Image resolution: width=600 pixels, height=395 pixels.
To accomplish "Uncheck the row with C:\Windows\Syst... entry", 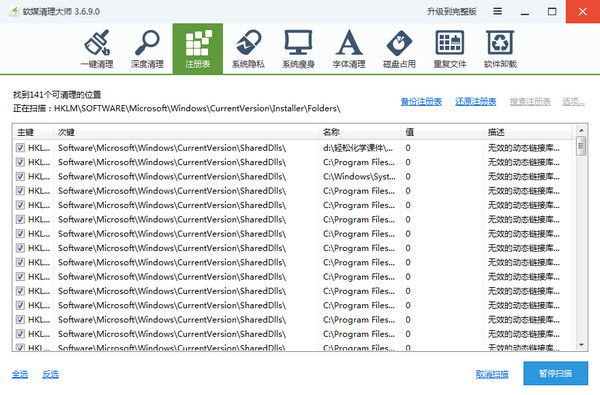I will 20,176.
